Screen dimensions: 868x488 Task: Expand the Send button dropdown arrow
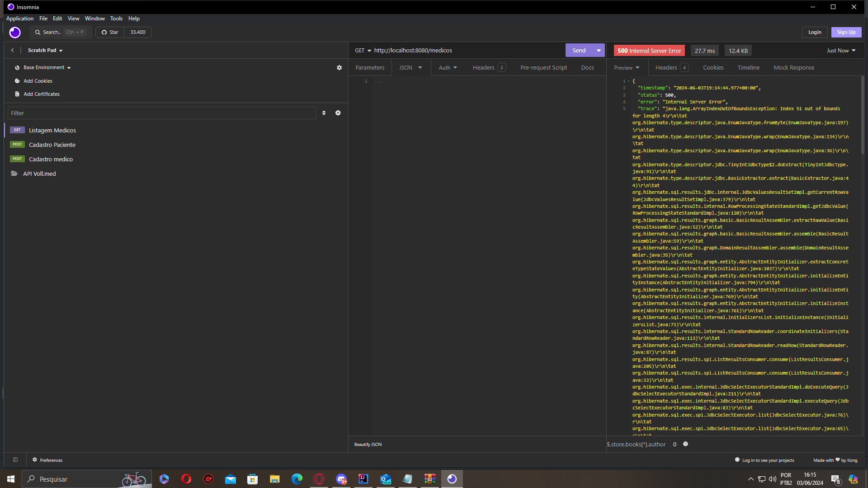[x=599, y=50]
